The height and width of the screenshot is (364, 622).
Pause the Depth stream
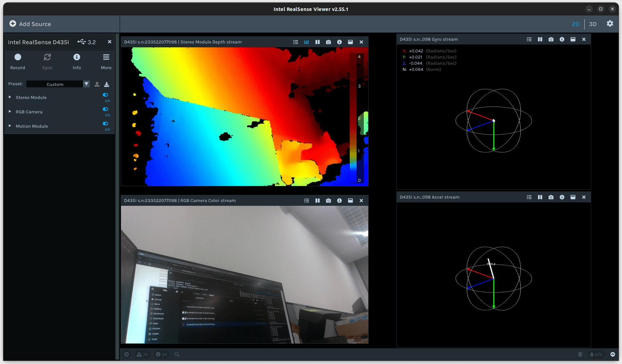click(318, 42)
